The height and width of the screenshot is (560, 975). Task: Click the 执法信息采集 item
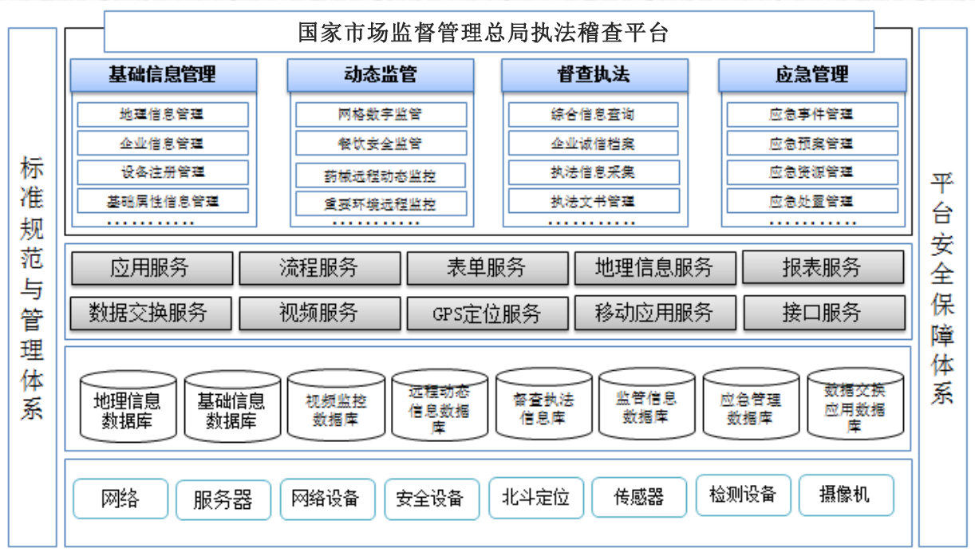594,172
